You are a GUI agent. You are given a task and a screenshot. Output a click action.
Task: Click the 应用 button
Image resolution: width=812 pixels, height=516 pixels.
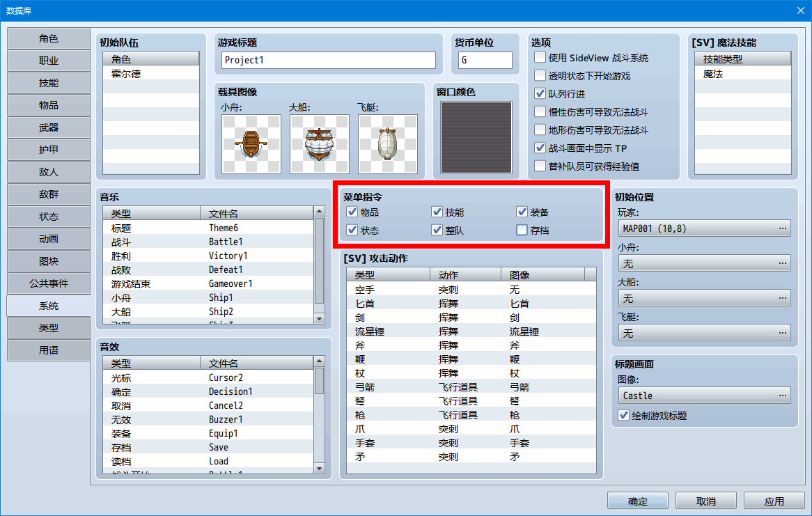(774, 501)
